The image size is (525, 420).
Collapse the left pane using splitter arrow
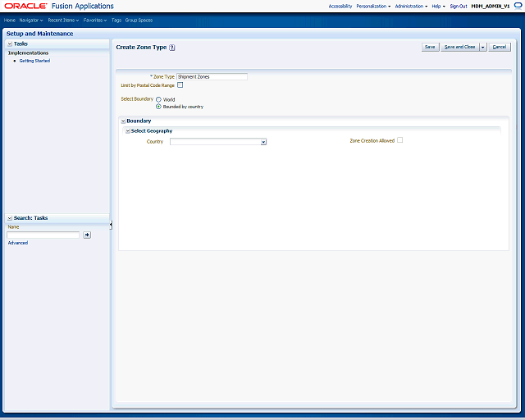pos(111,225)
